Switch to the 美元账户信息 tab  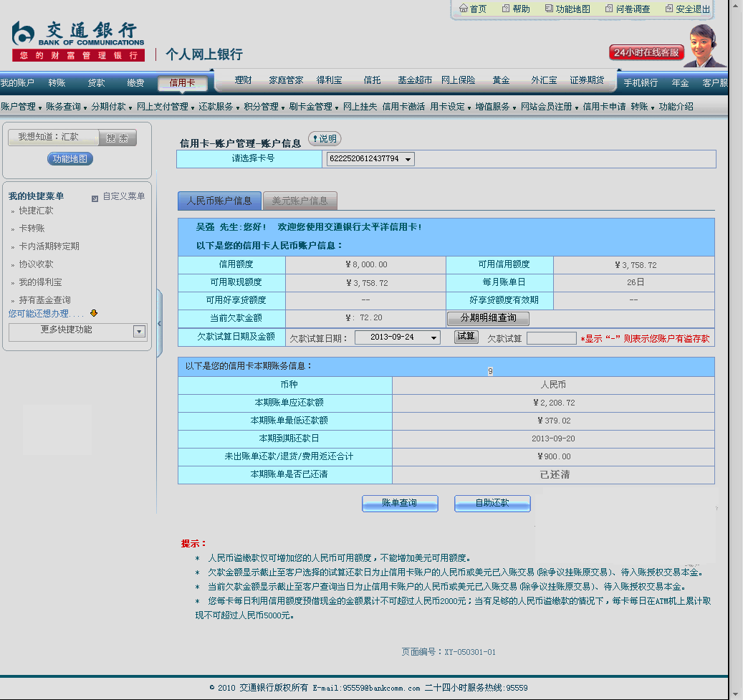[x=299, y=201]
